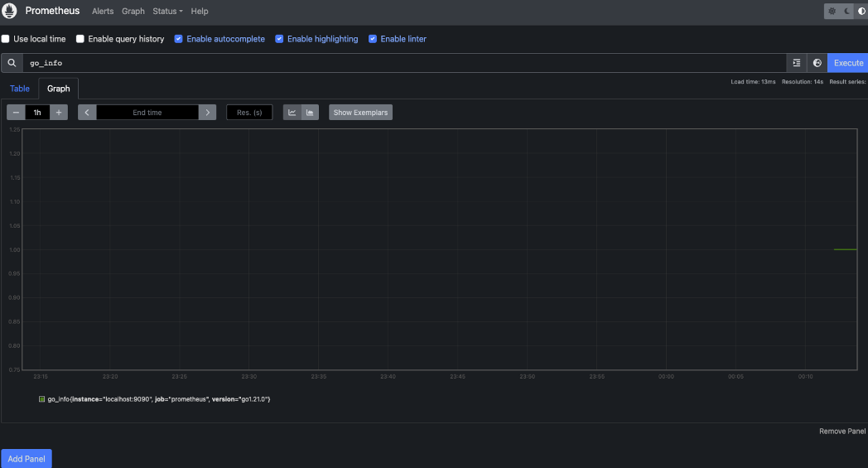Click the green series line on graph
This screenshot has width=868, height=468.
846,249
